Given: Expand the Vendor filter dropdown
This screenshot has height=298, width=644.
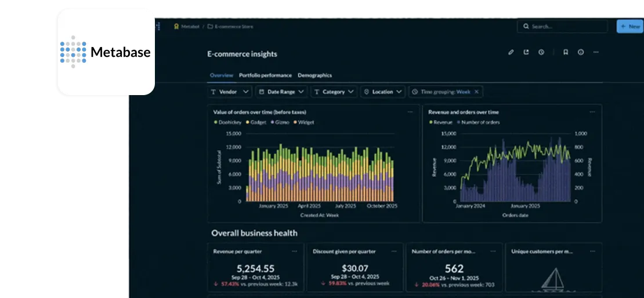Looking at the screenshot, I should point(230,92).
